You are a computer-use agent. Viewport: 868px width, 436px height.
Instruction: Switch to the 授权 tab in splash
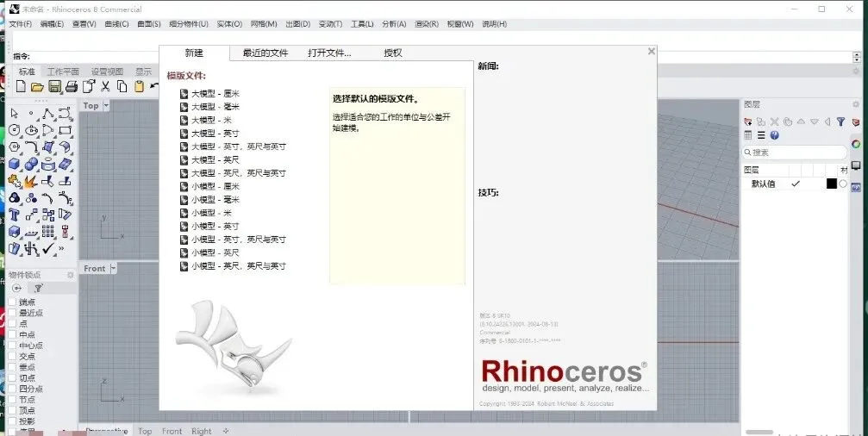point(393,53)
